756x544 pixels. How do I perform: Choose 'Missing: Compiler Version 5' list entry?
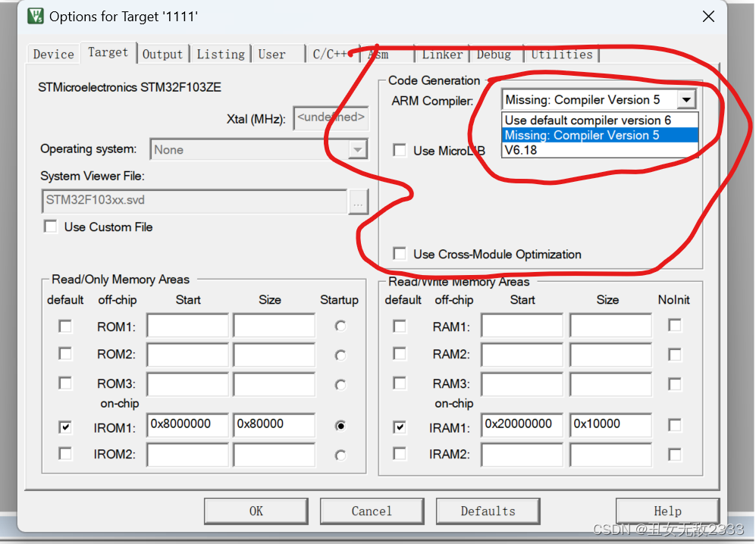600,135
